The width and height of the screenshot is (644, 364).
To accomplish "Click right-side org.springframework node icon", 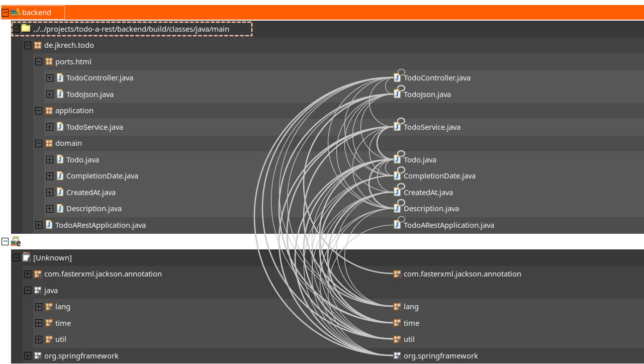I will click(x=397, y=356).
